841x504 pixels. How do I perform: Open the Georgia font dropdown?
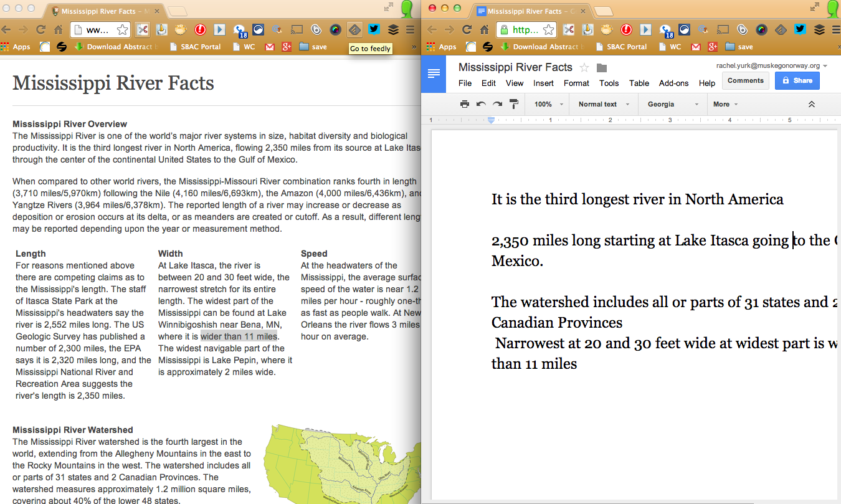pyautogui.click(x=674, y=104)
